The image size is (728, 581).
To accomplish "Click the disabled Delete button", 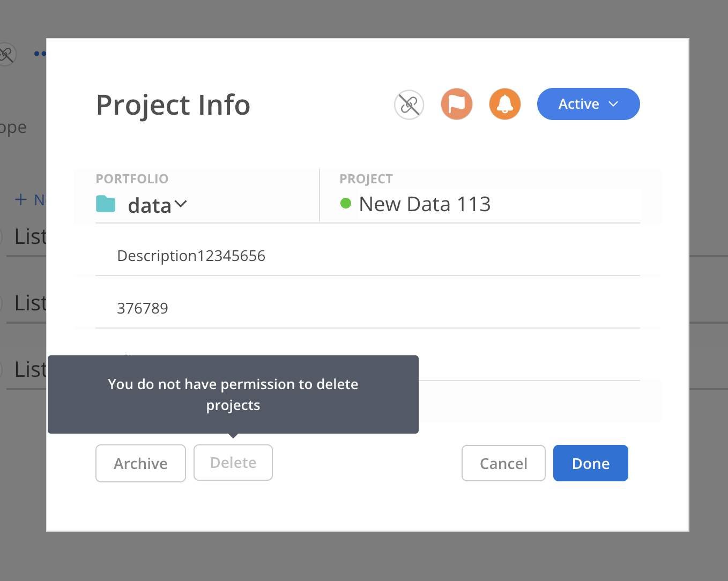I will 233,463.
